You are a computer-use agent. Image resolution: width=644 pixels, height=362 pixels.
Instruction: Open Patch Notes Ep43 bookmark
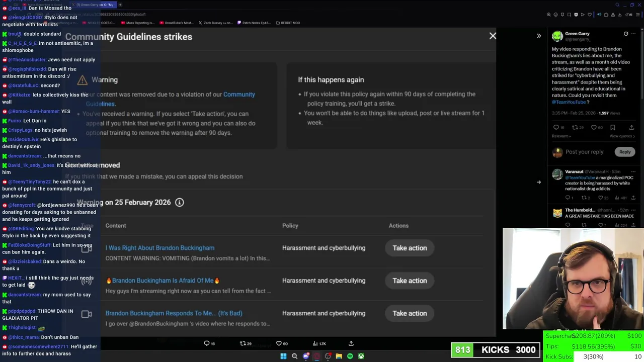tap(254, 23)
